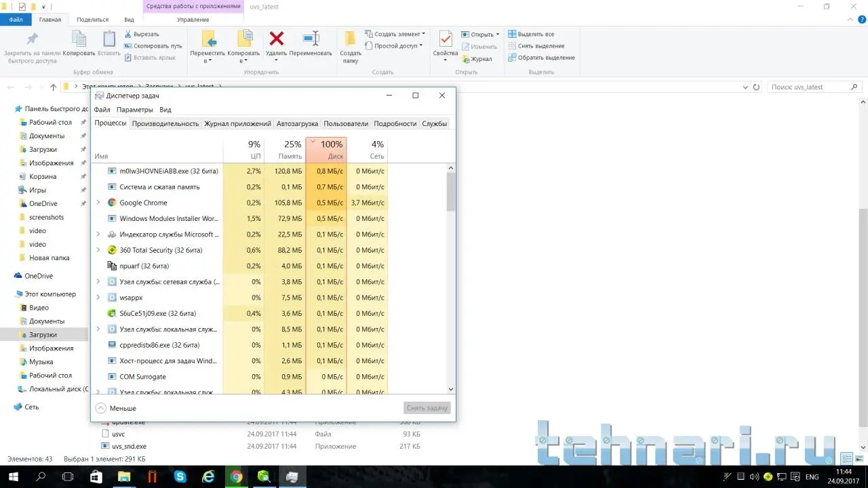Expand the wsappx process entry
This screenshot has height=488, width=868.
pyautogui.click(x=98, y=298)
